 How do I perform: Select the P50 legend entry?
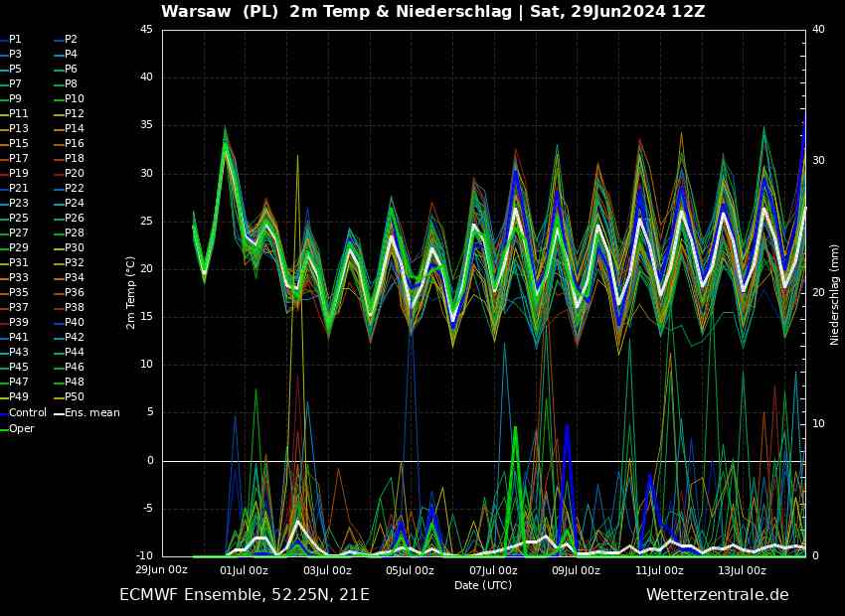pos(74,396)
